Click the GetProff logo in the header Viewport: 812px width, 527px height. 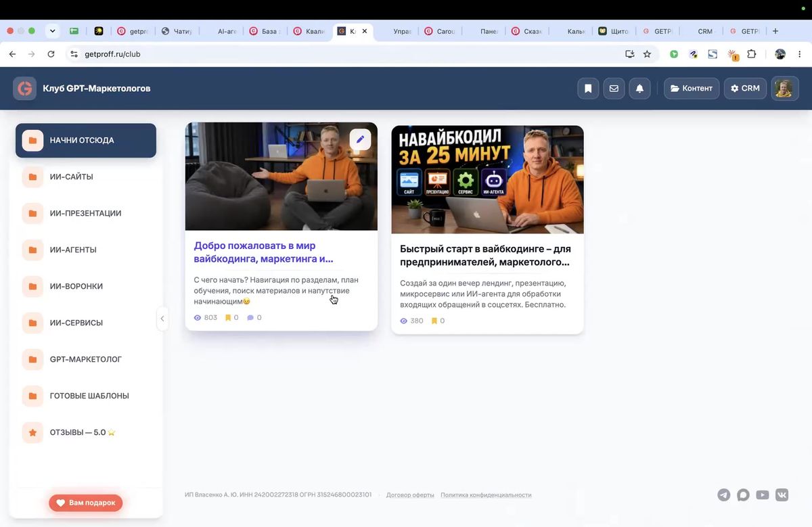point(25,89)
